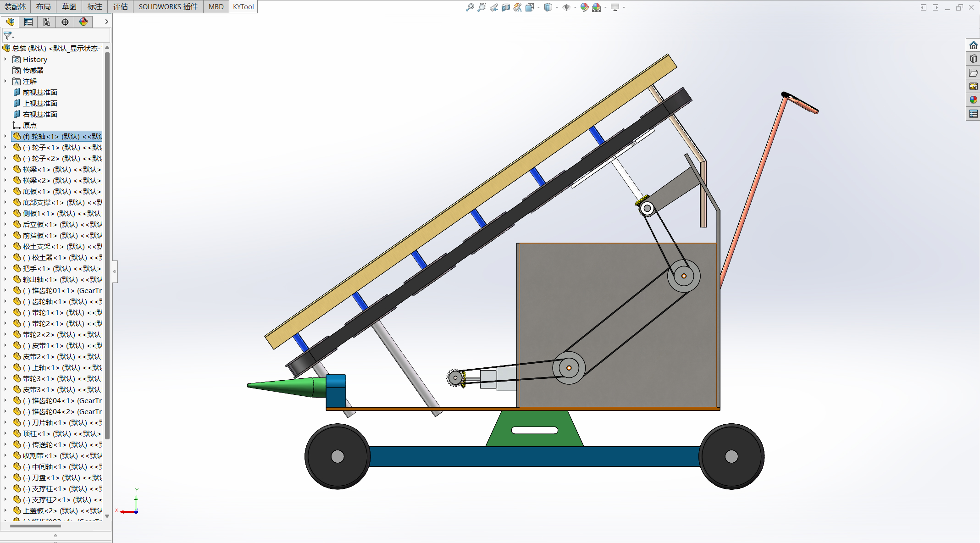This screenshot has width=980, height=543.
Task: Open the tree filter funnel dropdown
Action: (9, 36)
